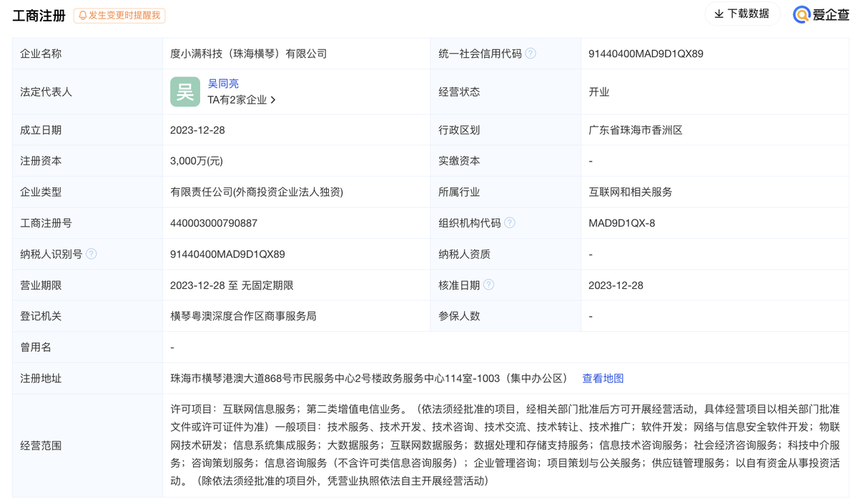Open the 吴同亮 legal representative link

223,84
